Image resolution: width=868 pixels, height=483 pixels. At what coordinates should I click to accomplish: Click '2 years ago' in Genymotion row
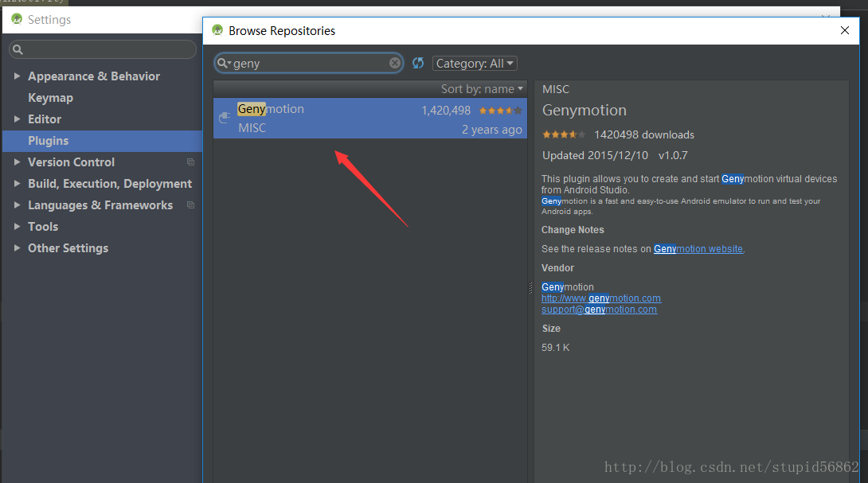pos(491,130)
